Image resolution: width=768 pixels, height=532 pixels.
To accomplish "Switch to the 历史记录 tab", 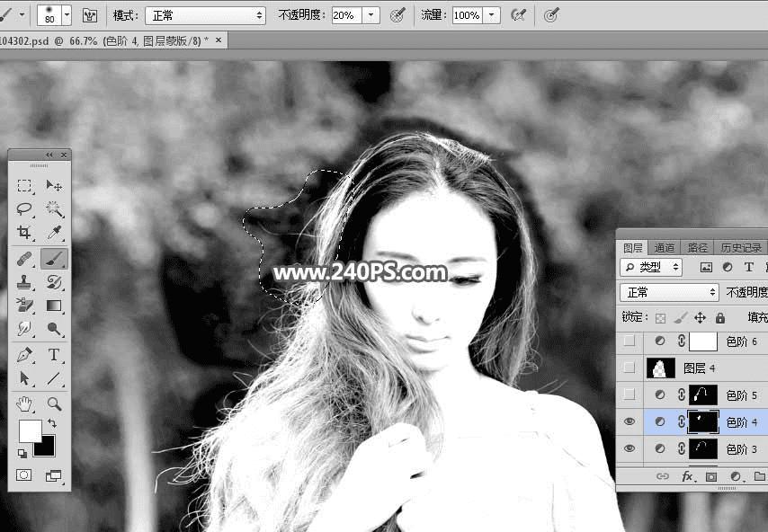I will (741, 248).
